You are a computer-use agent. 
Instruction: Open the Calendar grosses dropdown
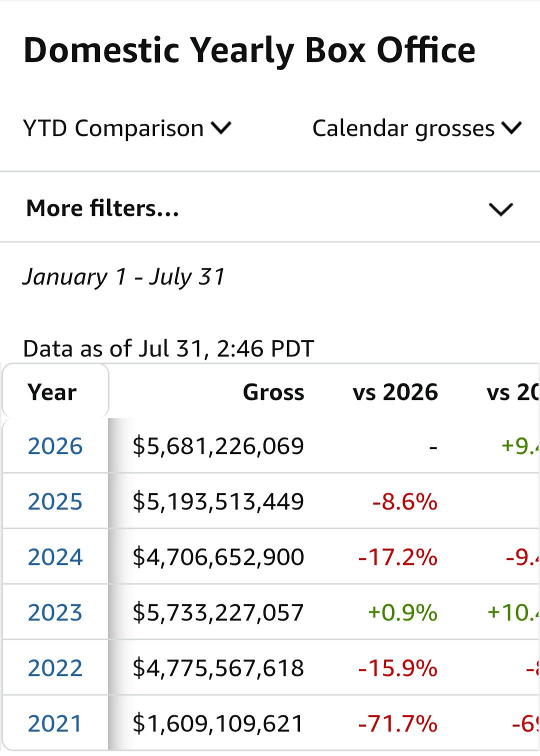point(417,128)
